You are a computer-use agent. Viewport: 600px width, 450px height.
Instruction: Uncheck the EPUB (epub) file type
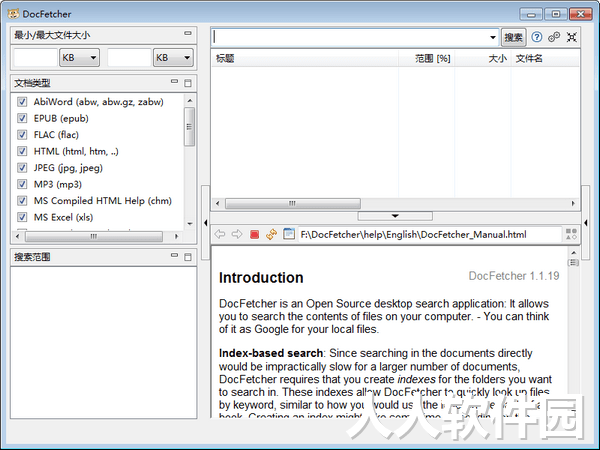[22, 118]
